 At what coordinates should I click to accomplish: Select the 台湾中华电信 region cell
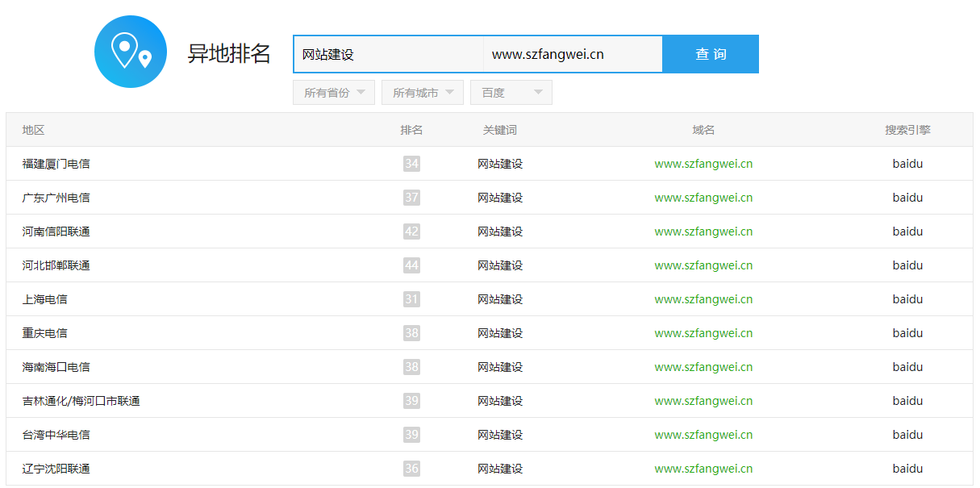[56, 435]
